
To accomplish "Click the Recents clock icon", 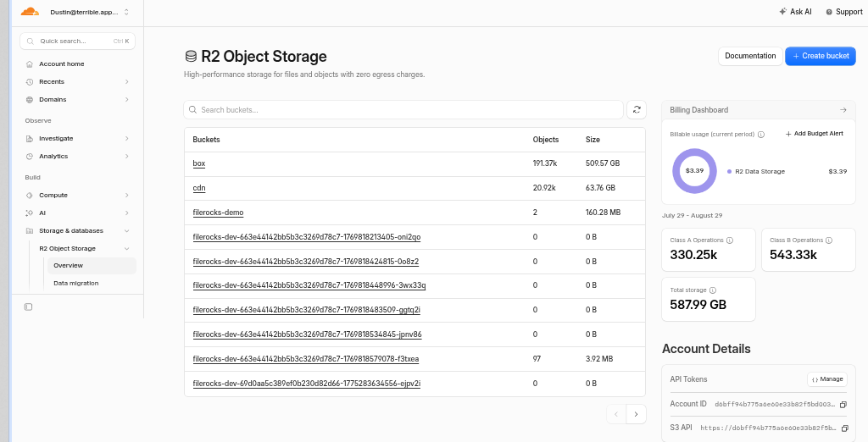I will [30, 82].
